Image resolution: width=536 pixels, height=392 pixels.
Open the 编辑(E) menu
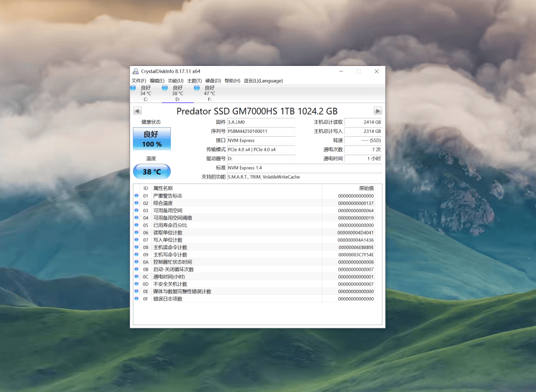[157, 80]
